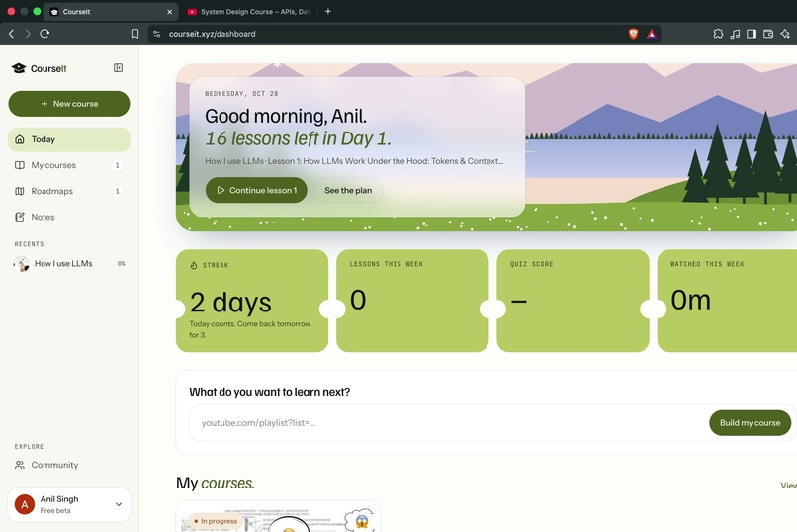Click the Quiz score card
Image resolution: width=797 pixels, height=532 pixels.
573,301
